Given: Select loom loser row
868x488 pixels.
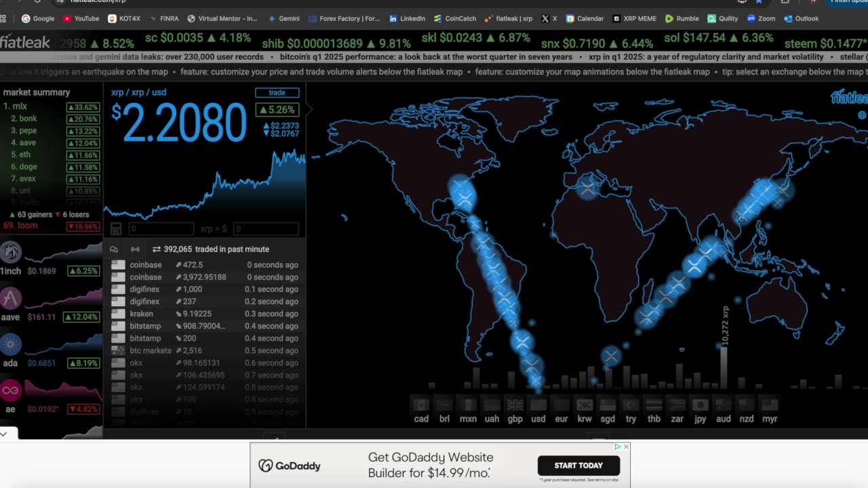Looking at the screenshot, I should (x=52, y=226).
